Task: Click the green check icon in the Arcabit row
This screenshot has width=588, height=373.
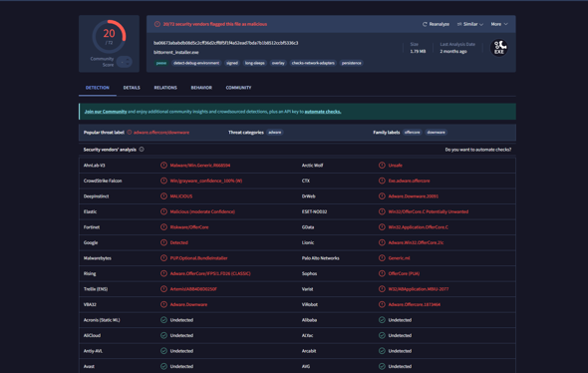Action: click(x=382, y=351)
